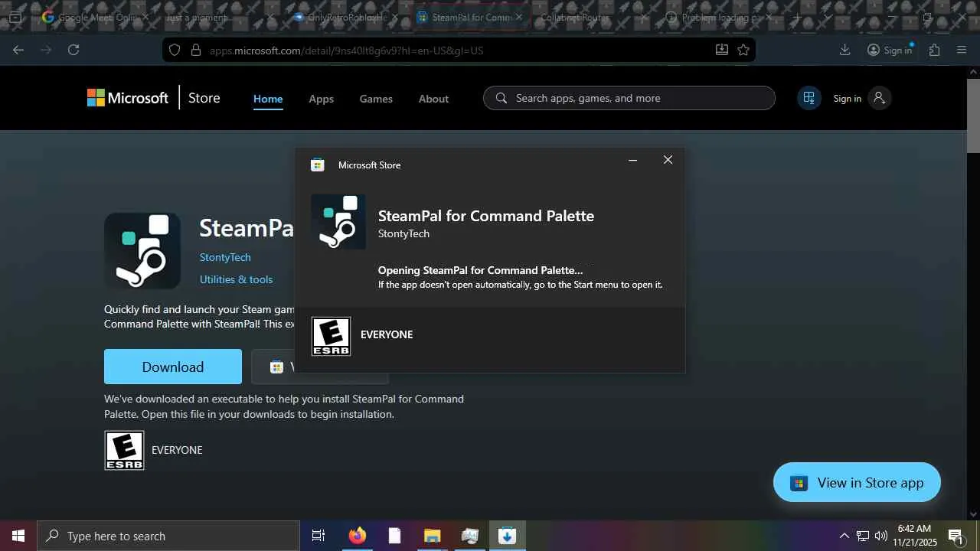Bookmark this page with the star

coord(743,50)
